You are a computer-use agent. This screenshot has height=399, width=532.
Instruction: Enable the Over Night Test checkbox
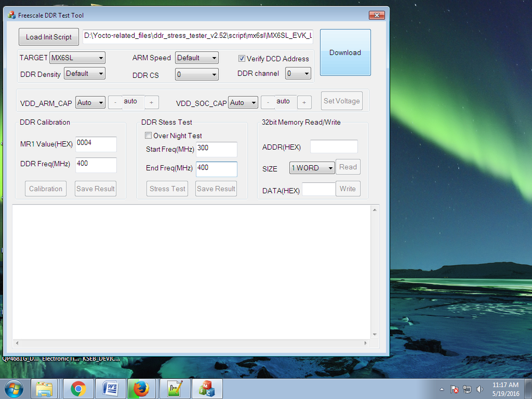pyautogui.click(x=148, y=135)
